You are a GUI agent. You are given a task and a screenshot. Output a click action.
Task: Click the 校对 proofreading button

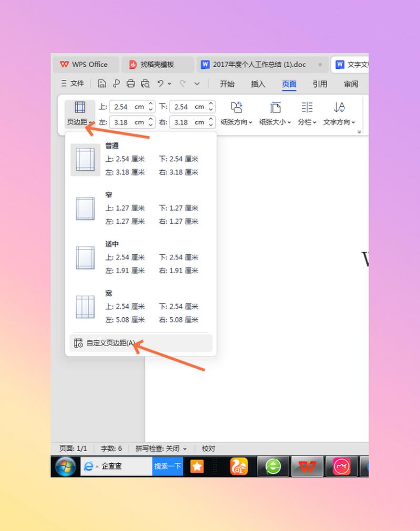pos(208,449)
